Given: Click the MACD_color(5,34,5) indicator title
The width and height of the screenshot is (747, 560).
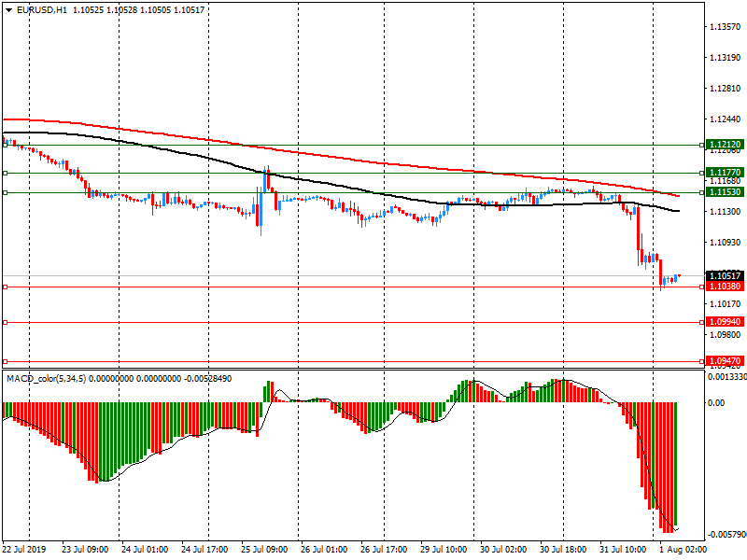Looking at the screenshot, I should click(x=46, y=379).
